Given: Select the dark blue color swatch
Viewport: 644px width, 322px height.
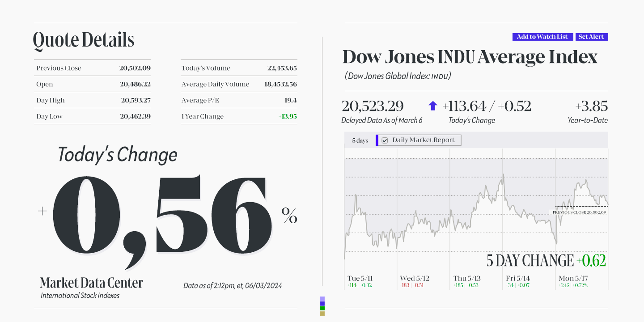Looking at the screenshot, I should point(322,304).
